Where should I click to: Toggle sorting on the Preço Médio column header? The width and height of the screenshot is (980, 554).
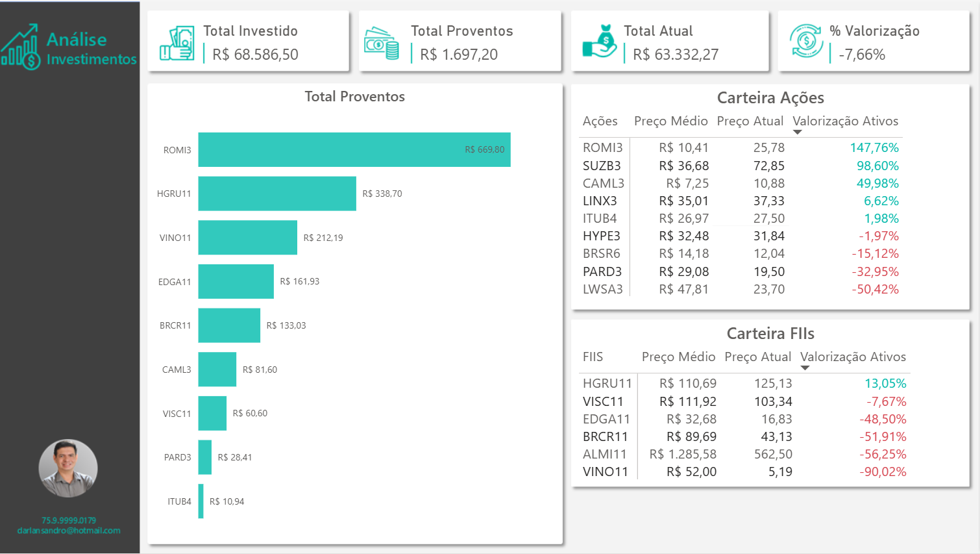click(x=671, y=121)
